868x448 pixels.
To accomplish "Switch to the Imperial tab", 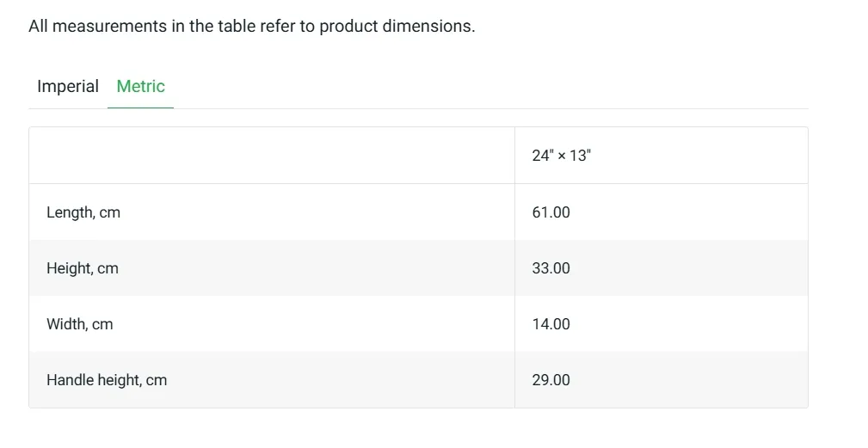I will [68, 86].
